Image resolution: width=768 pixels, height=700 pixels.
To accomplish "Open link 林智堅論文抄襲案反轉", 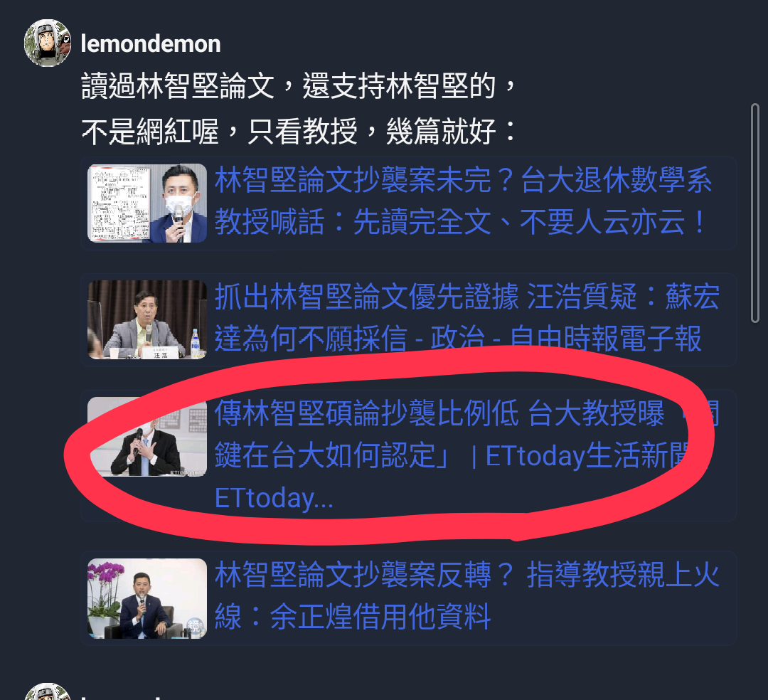I will point(466,595).
